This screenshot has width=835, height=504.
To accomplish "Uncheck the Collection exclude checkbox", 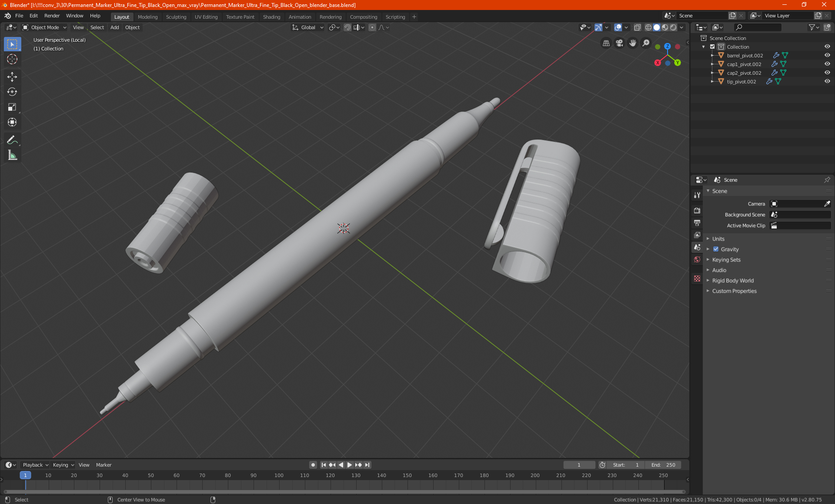I will point(712,47).
